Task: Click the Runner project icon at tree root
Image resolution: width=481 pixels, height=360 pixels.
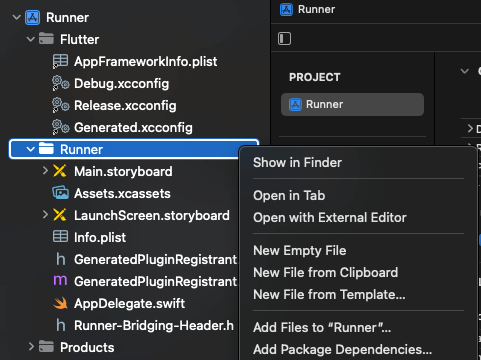Action: click(32, 17)
